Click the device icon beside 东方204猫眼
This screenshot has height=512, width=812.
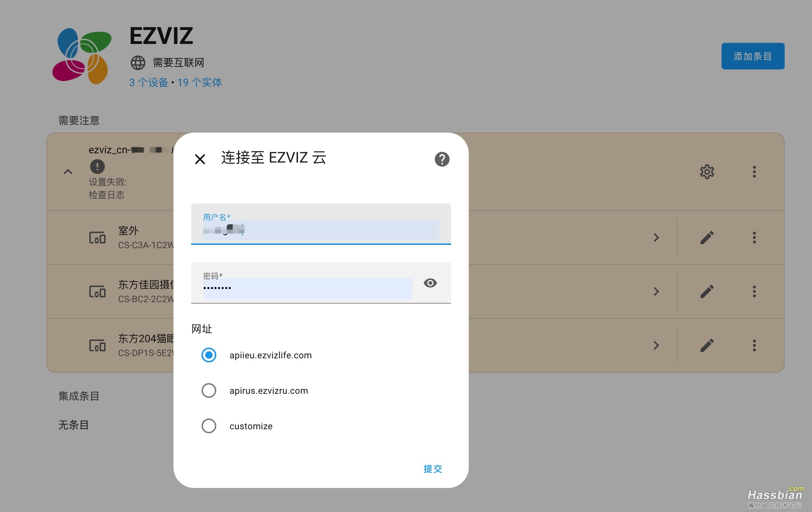coord(97,345)
